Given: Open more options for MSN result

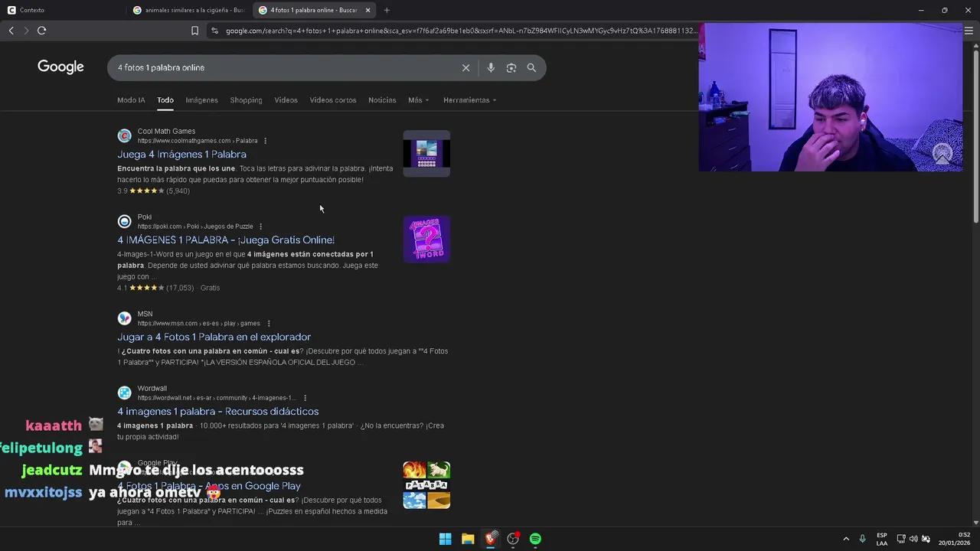Looking at the screenshot, I should (x=268, y=324).
